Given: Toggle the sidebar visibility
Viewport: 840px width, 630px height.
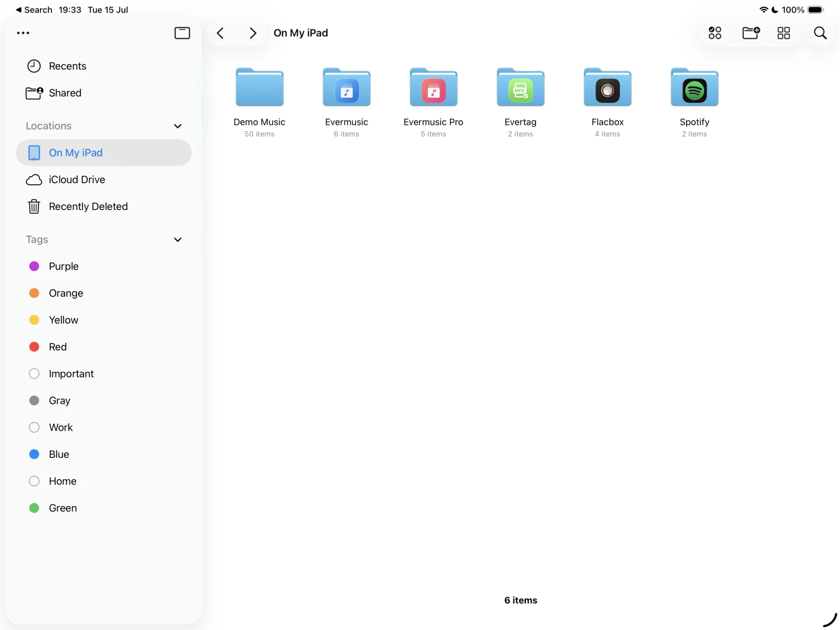Looking at the screenshot, I should tap(182, 33).
